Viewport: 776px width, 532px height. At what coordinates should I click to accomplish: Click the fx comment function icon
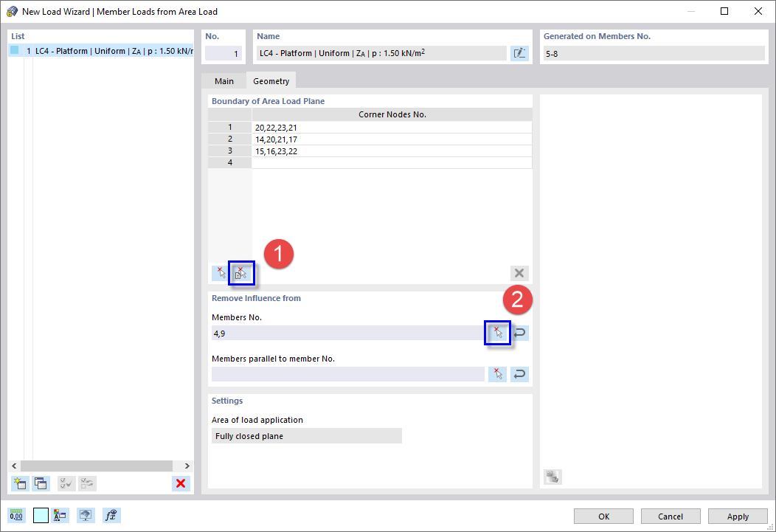tap(111, 515)
